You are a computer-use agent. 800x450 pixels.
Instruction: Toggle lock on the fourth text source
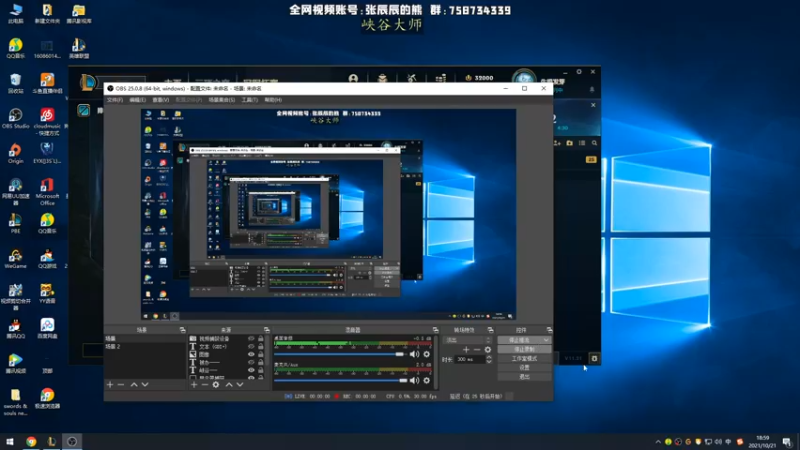261,362
